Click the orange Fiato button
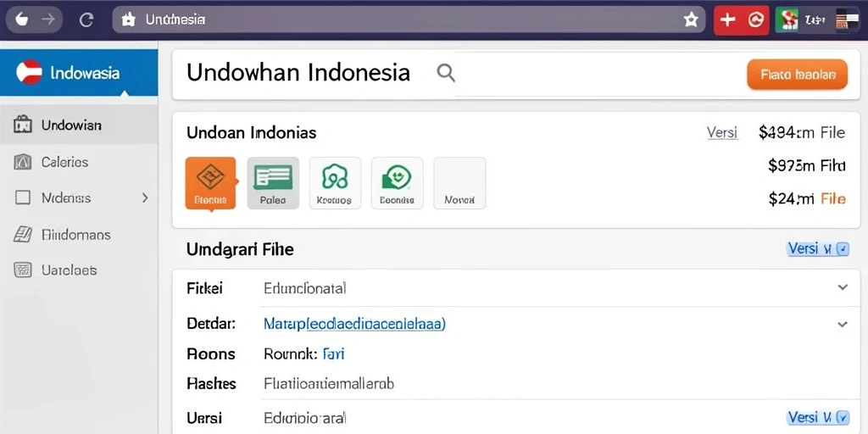Image resolution: width=868 pixels, height=434 pixels. (x=797, y=75)
